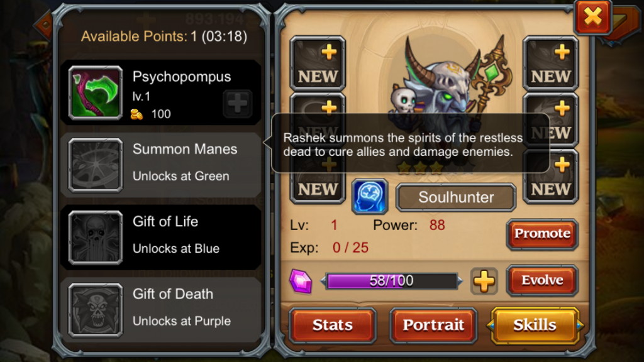The height and width of the screenshot is (362, 644).
Task: Click the Promote button
Action: pyautogui.click(x=542, y=234)
